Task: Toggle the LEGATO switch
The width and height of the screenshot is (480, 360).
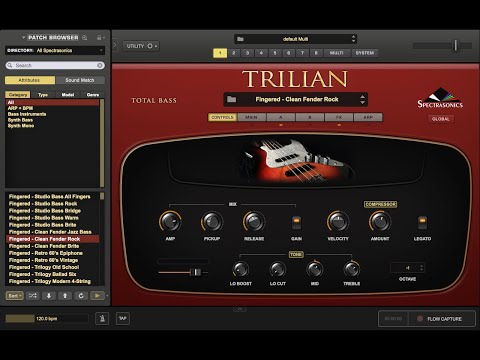Action: coord(422,223)
